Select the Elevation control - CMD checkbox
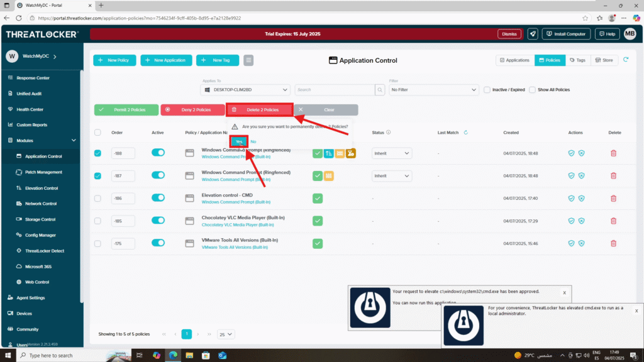The width and height of the screenshot is (644, 362). click(97, 198)
